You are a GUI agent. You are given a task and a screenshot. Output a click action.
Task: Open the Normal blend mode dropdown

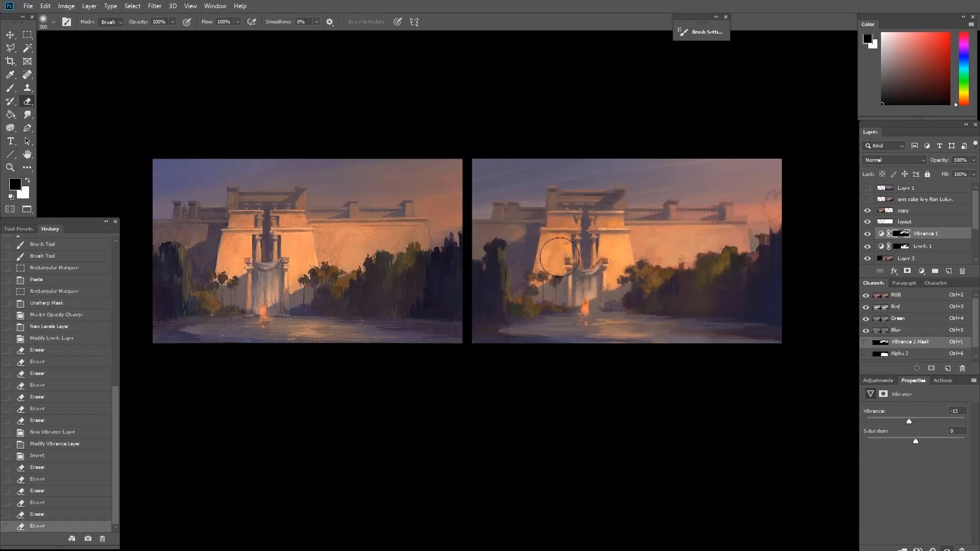(894, 160)
